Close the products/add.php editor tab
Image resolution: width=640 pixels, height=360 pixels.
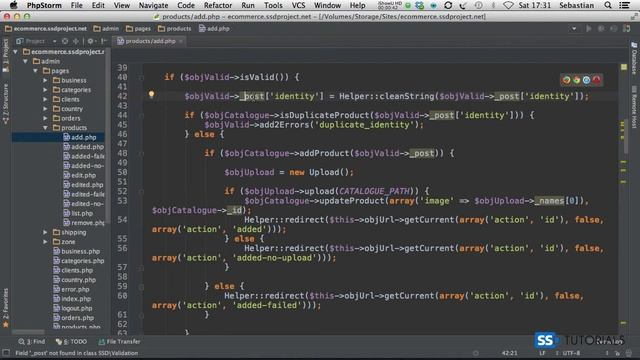[x=181, y=41]
